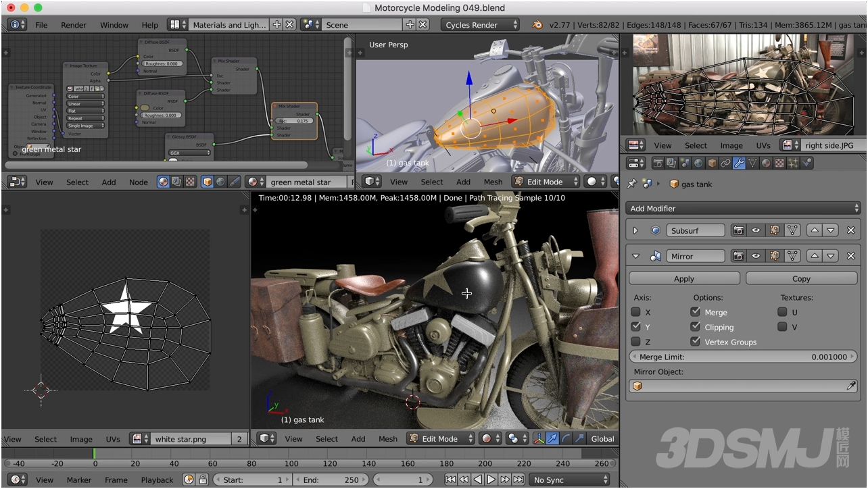868x489 pixels.
Task: Open the Render properties tab (camera icon)
Action: (x=657, y=163)
